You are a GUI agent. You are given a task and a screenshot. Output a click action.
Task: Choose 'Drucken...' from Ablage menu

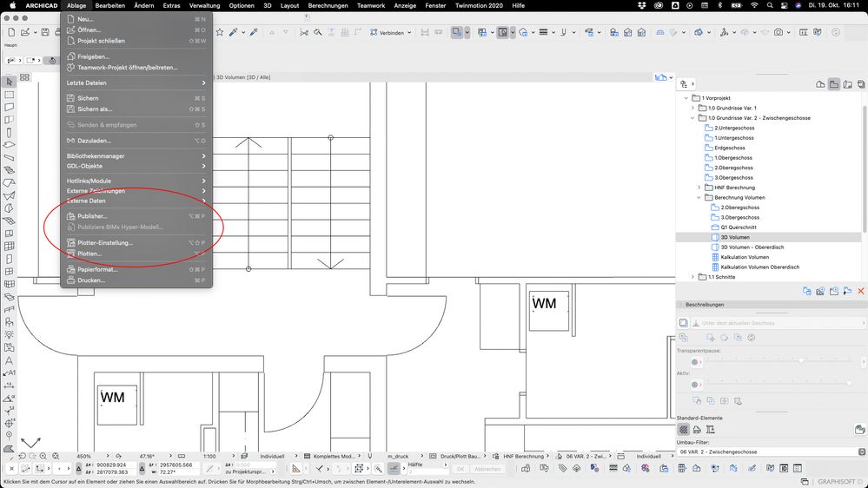click(136, 280)
